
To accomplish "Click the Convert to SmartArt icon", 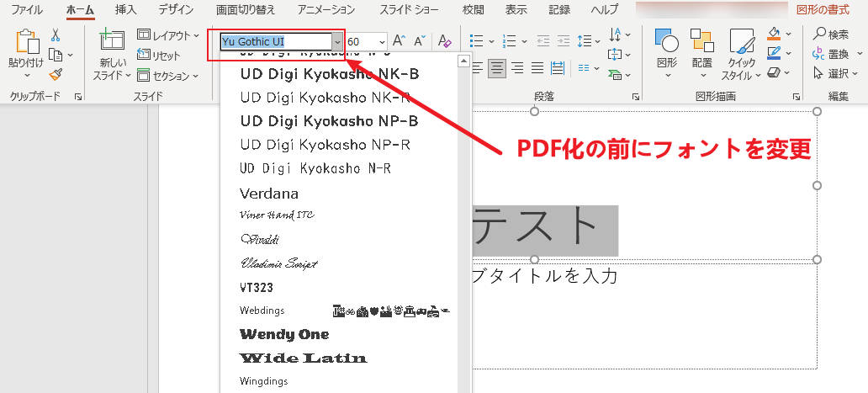I will [x=615, y=73].
